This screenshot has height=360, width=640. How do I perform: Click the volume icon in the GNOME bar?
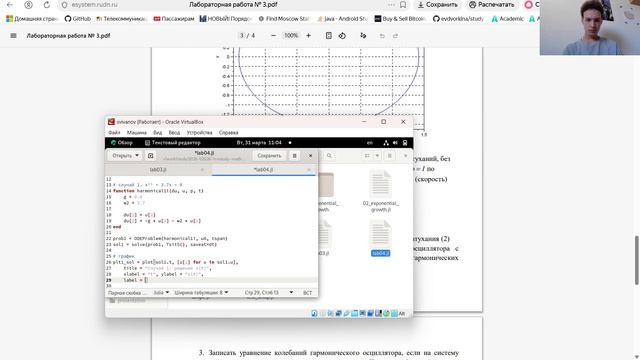point(395,143)
